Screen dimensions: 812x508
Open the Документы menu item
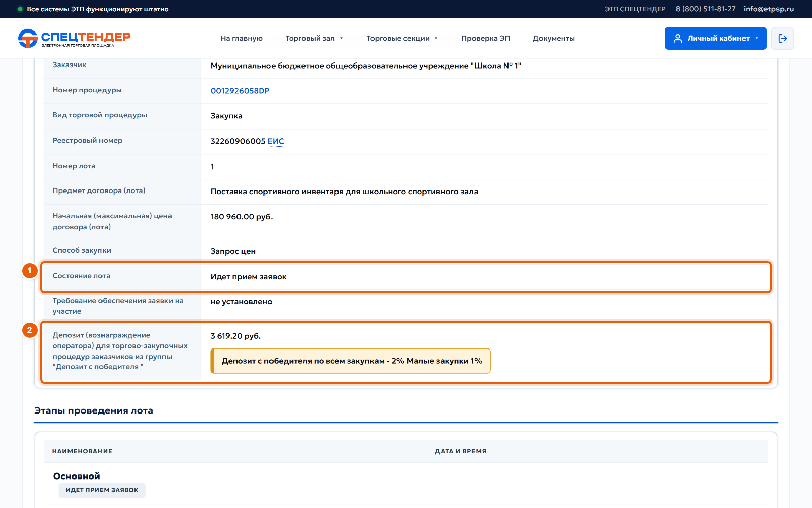coord(554,38)
